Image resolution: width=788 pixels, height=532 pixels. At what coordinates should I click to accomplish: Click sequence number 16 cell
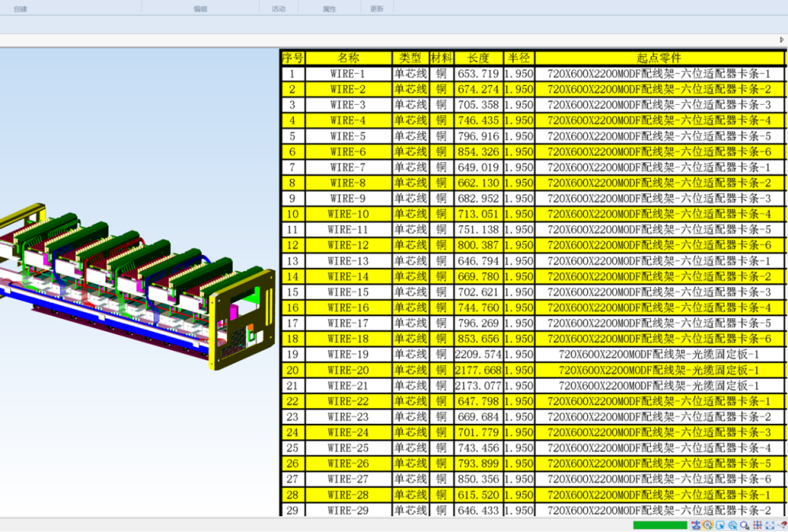[x=292, y=307]
